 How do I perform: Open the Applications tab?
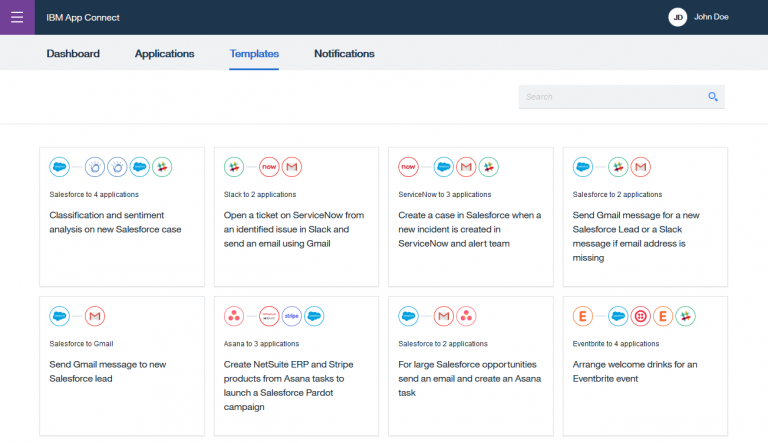(x=165, y=53)
